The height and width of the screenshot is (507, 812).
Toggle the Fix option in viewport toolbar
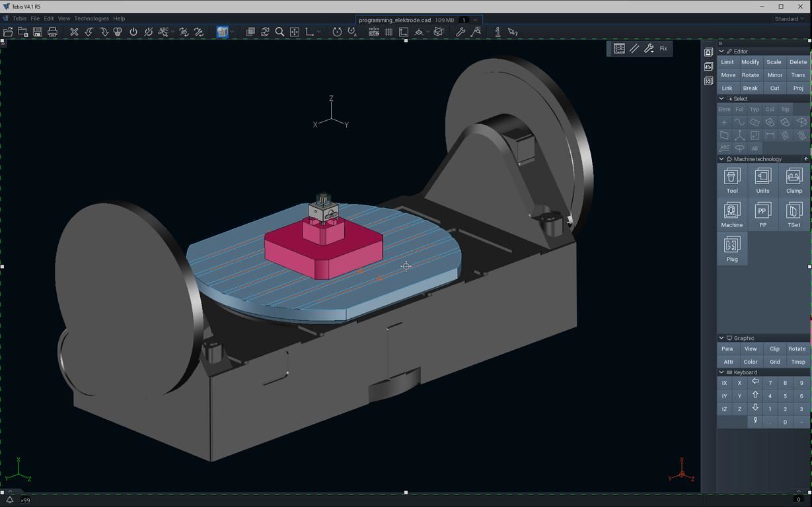click(x=663, y=48)
